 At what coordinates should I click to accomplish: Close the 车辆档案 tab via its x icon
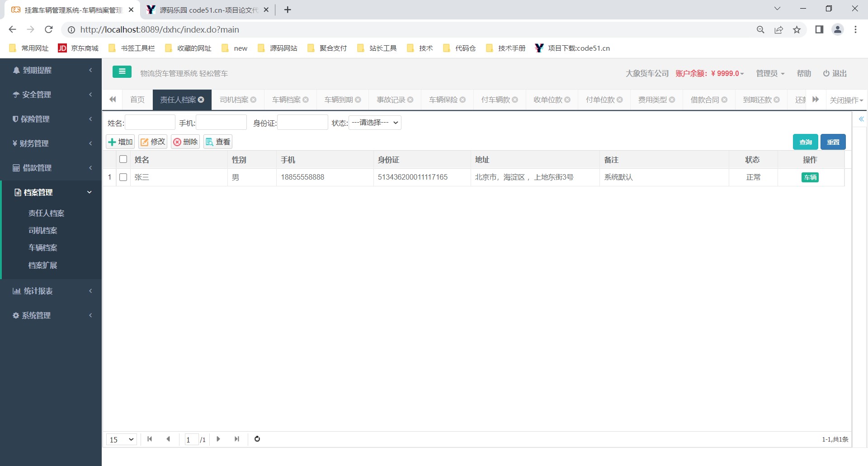coord(306,100)
